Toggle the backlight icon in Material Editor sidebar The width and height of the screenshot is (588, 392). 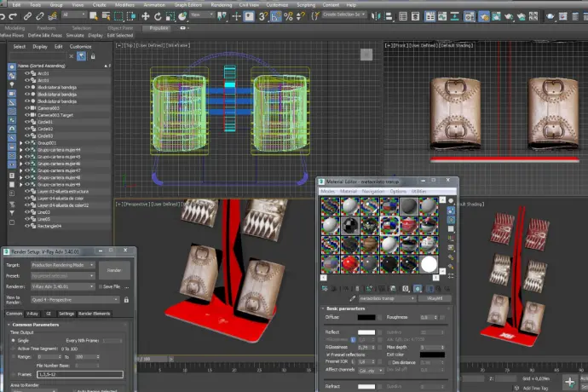point(450,212)
